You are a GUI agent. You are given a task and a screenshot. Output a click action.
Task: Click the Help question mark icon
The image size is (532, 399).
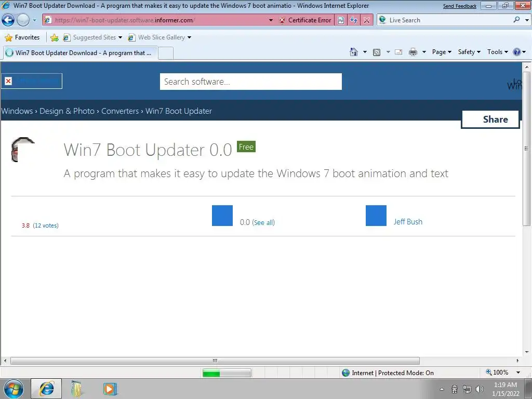pos(517,52)
